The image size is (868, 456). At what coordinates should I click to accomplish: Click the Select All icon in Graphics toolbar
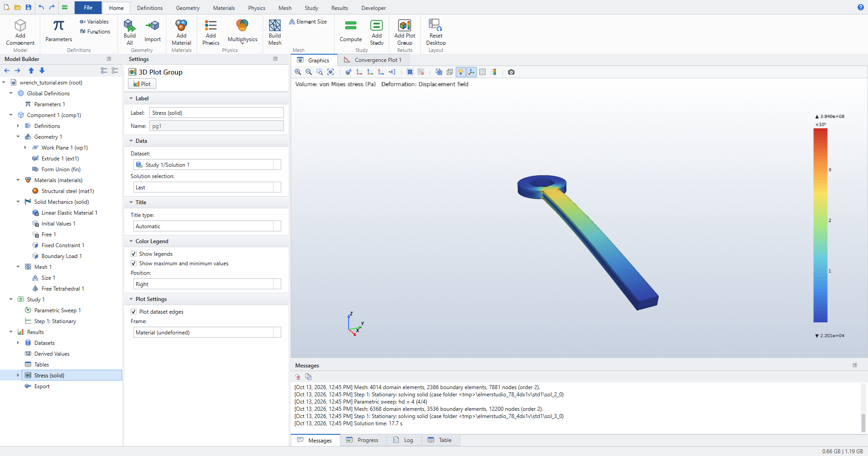click(410, 72)
